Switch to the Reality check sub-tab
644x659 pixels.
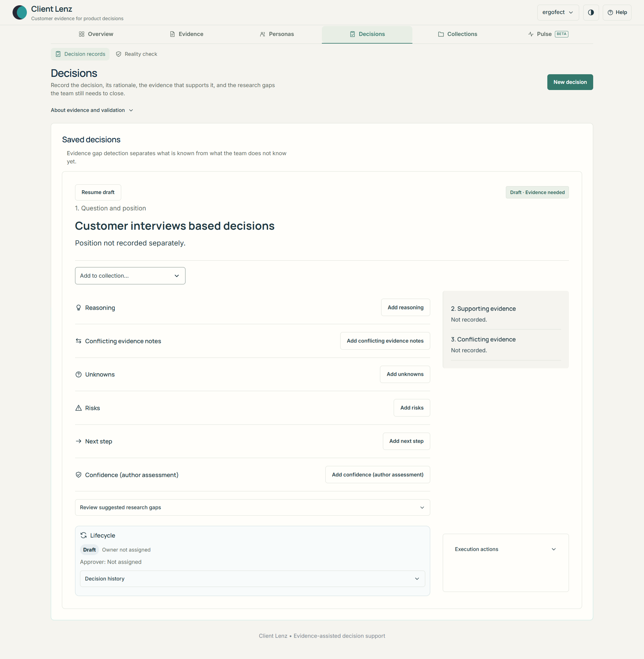click(x=136, y=54)
